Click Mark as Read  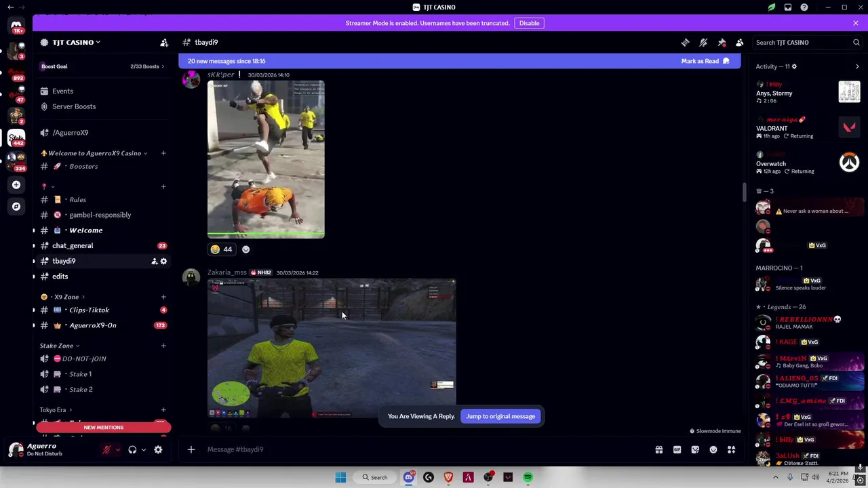click(x=705, y=61)
